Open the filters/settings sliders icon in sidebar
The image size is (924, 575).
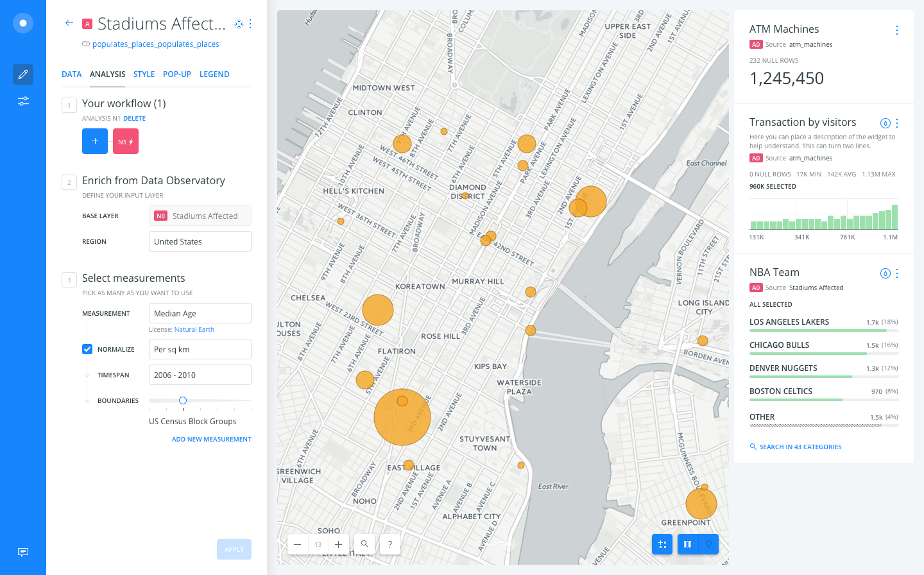tap(22, 101)
